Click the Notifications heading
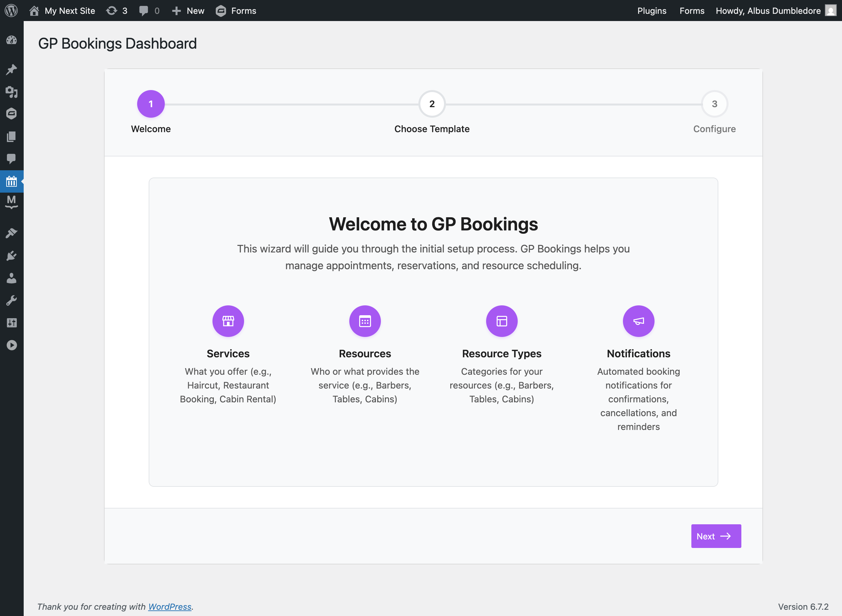842x616 pixels. tap(639, 353)
